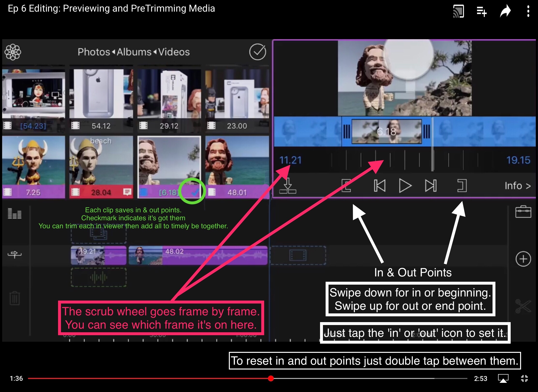Tap the circled checkmark confirm button

pyautogui.click(x=258, y=52)
